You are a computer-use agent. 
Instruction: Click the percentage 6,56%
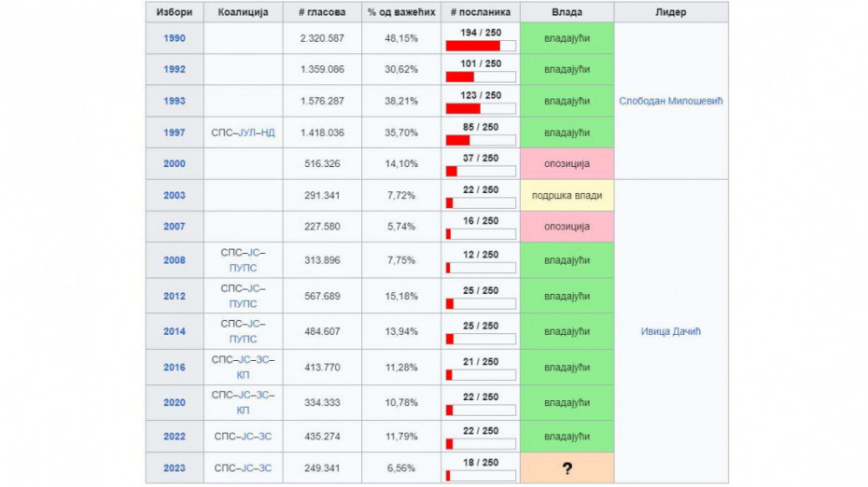click(401, 467)
